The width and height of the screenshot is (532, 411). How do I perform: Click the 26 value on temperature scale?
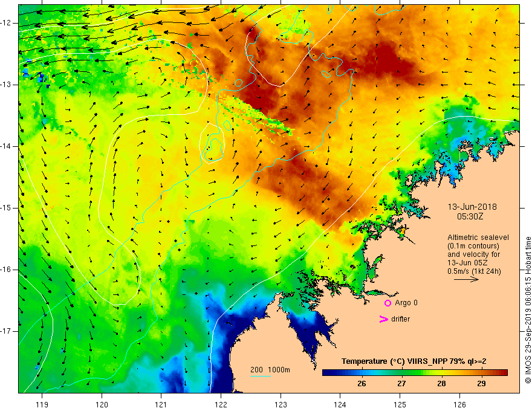point(362,384)
